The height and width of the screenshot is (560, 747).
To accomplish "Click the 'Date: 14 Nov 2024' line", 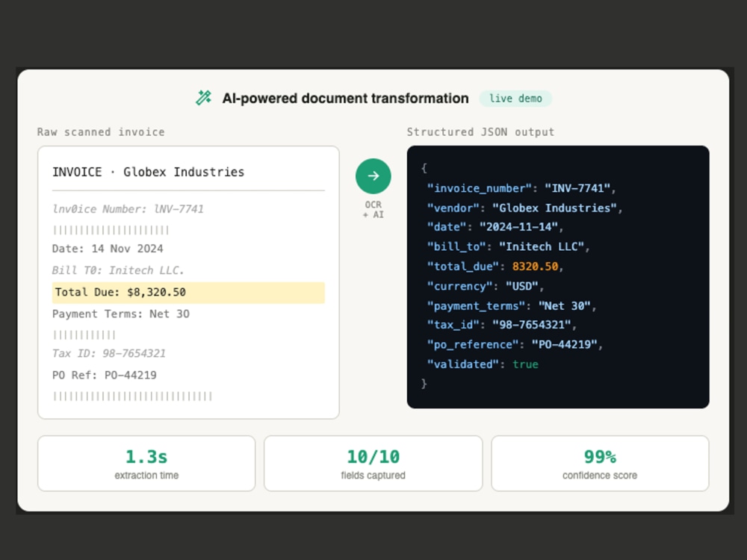I will [x=108, y=249].
